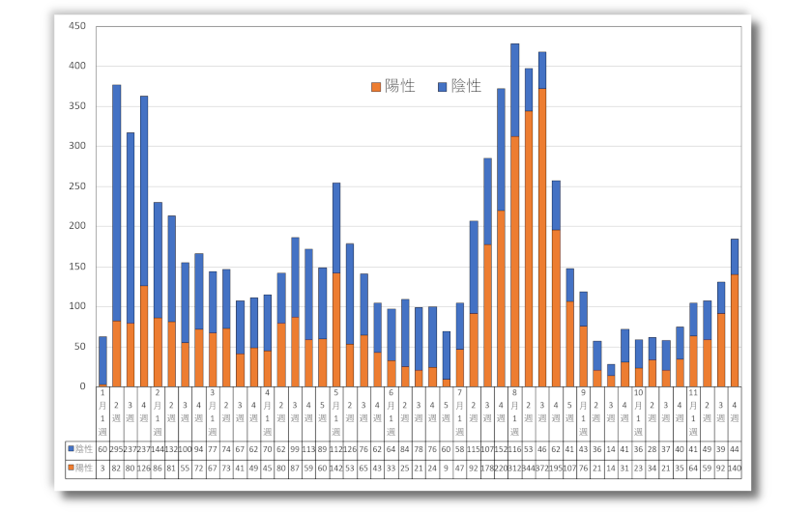Click the orange swatch in the table's 陽性 row header

[x=71, y=468]
